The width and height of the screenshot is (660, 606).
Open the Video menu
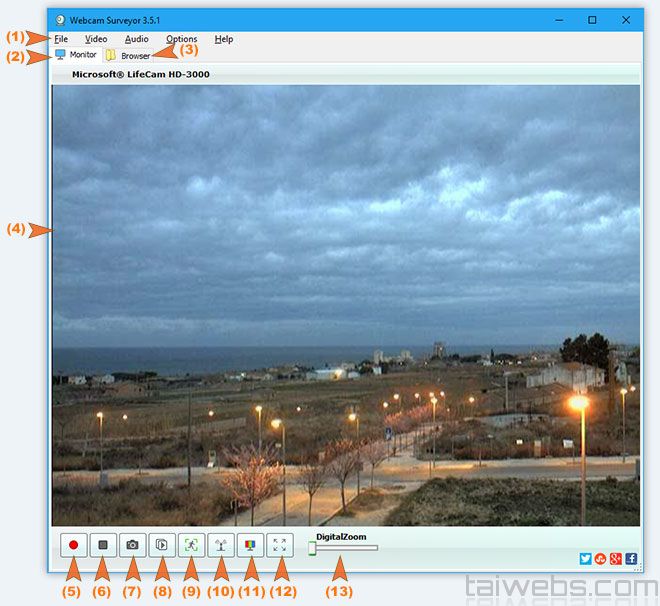tap(96, 39)
